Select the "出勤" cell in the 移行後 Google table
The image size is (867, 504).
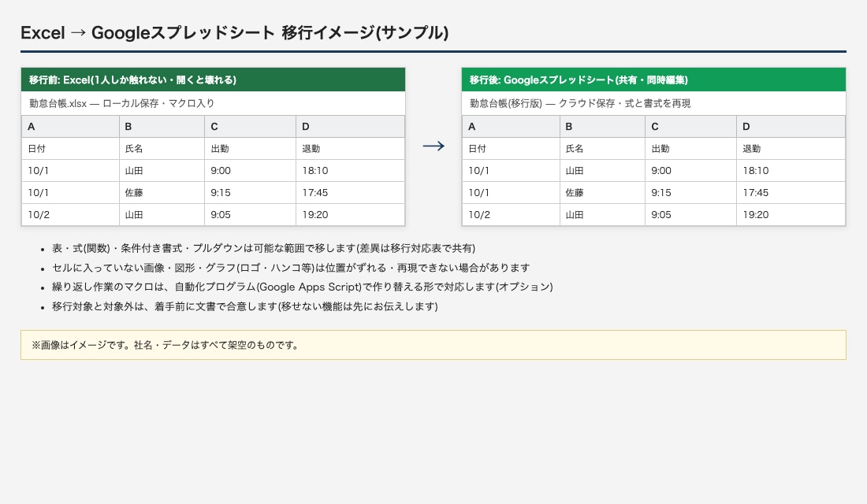click(x=691, y=149)
